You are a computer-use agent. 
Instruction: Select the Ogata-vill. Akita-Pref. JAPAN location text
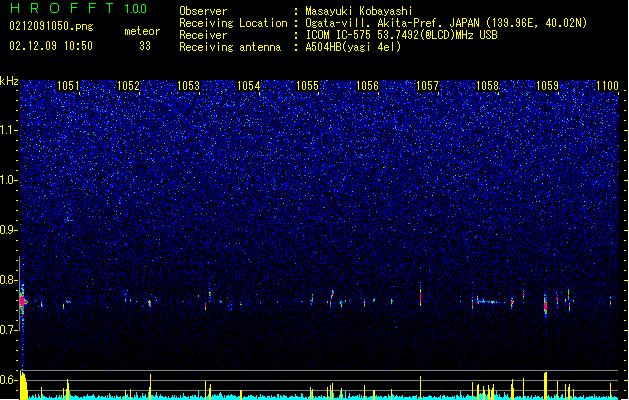tap(446, 23)
